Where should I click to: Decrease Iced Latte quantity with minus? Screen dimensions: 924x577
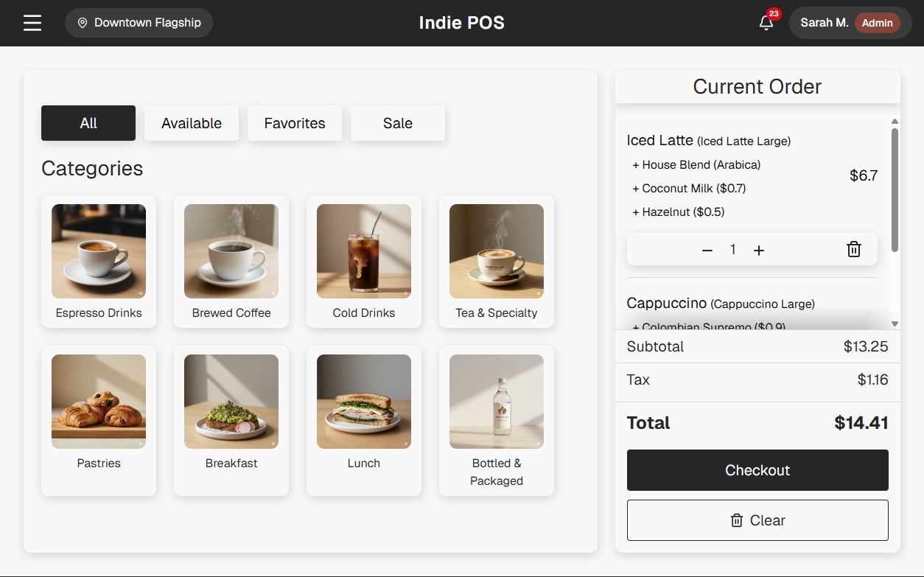point(707,251)
